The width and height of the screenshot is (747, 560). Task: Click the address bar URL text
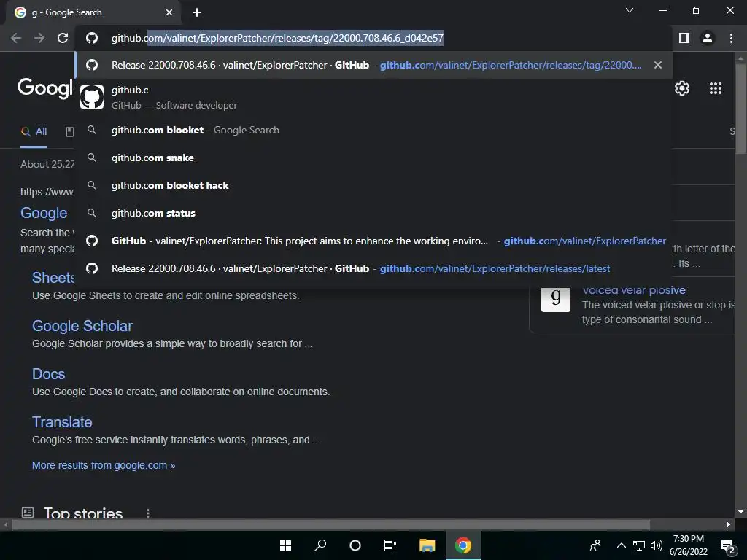click(277, 38)
